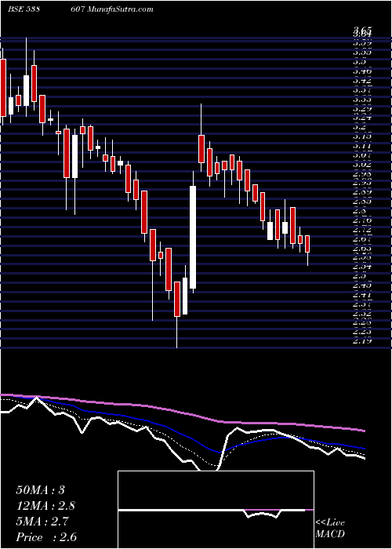Click the BSE 538 symbol label
392x549 pixels.
[x=23, y=9]
